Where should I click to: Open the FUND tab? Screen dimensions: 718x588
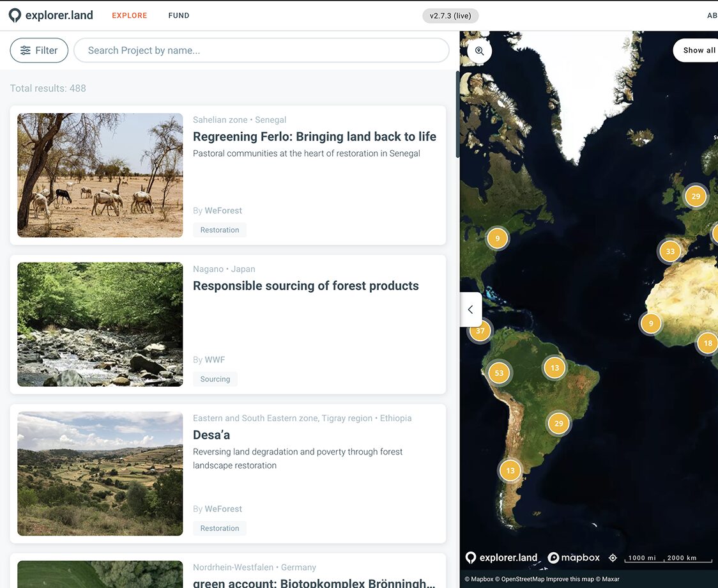[x=179, y=15]
